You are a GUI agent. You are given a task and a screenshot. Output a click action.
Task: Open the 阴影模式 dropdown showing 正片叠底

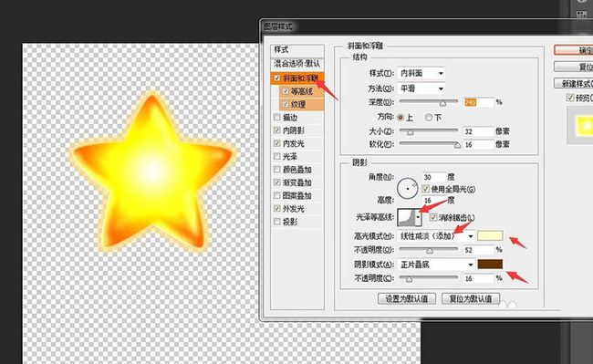pos(436,265)
